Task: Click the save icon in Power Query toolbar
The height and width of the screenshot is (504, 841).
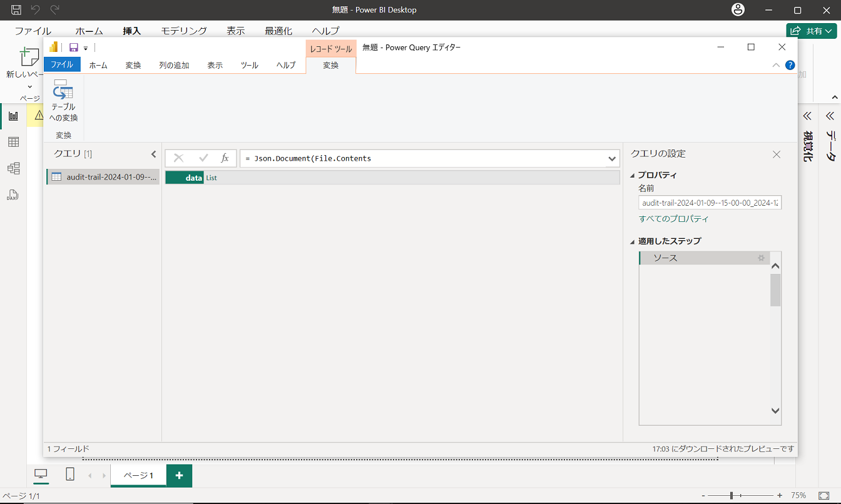Action: (x=74, y=48)
